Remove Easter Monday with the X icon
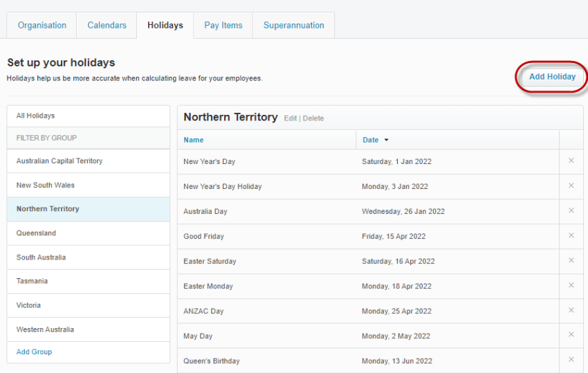The height and width of the screenshot is (373, 588). [571, 285]
